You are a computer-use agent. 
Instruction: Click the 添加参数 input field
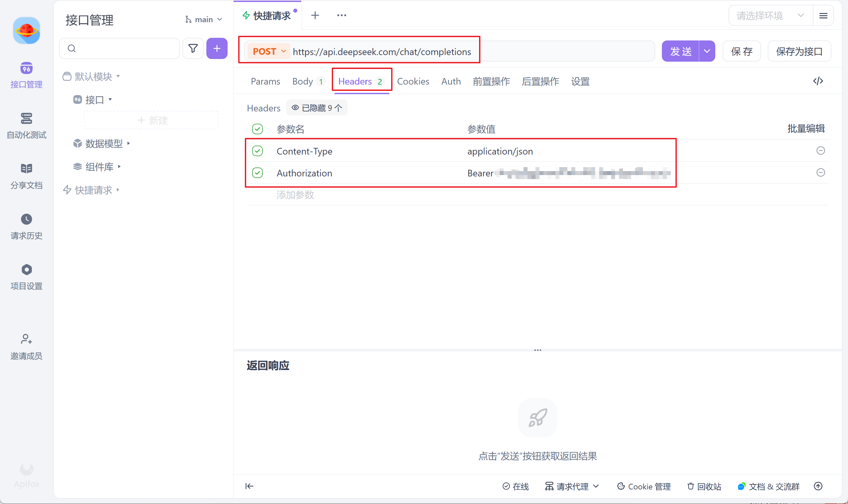295,195
